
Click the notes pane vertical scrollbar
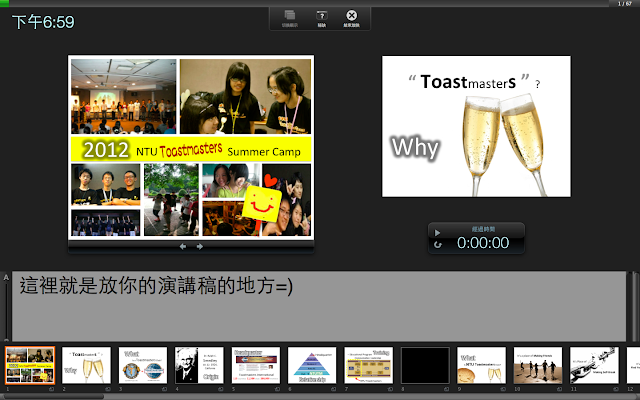[634, 306]
